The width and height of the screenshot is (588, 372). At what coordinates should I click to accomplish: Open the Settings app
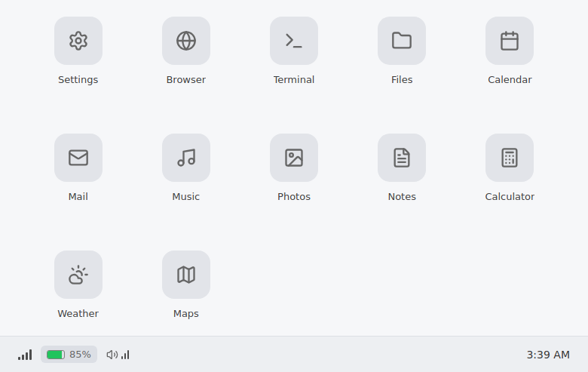[x=78, y=41]
